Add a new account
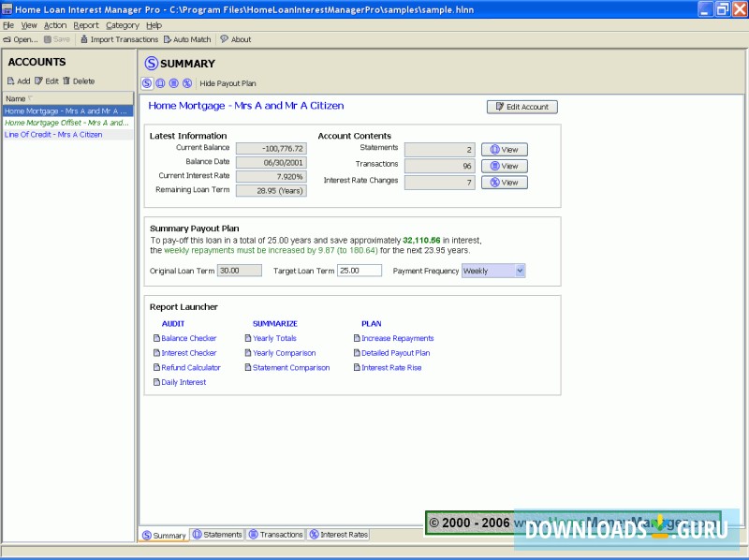The image size is (749, 560). click(x=19, y=81)
